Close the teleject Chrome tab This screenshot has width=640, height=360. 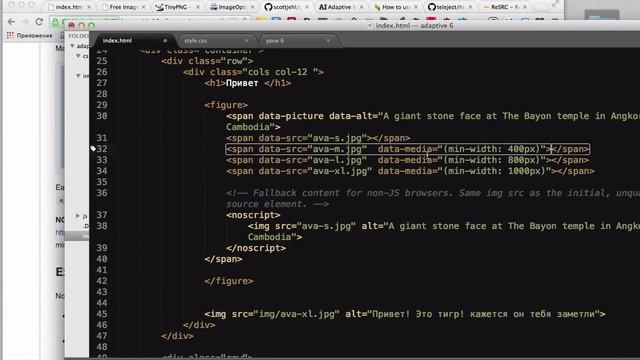pos(471,7)
